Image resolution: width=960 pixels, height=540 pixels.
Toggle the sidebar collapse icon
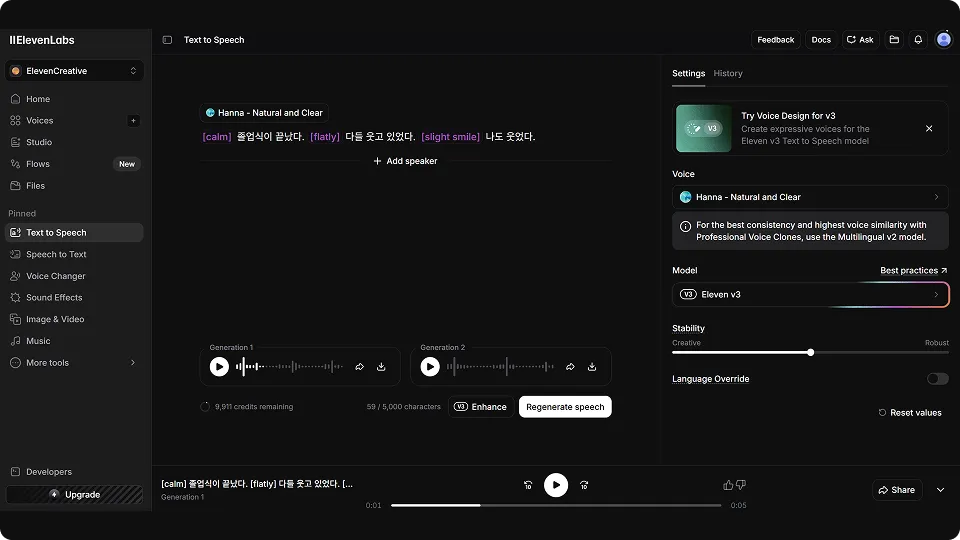[x=167, y=40]
